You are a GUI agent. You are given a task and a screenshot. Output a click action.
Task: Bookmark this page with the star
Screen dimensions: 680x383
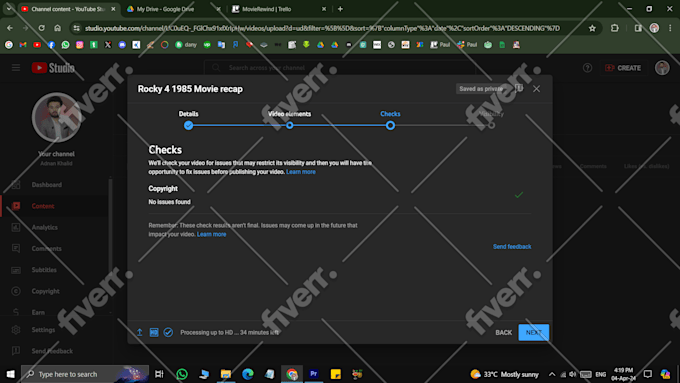592,28
